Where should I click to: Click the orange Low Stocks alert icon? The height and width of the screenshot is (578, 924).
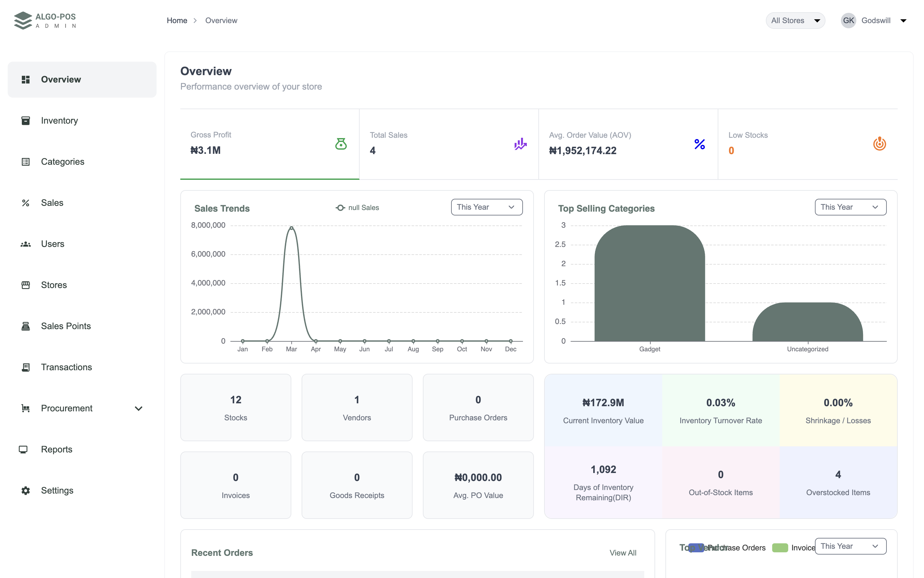[x=879, y=144]
